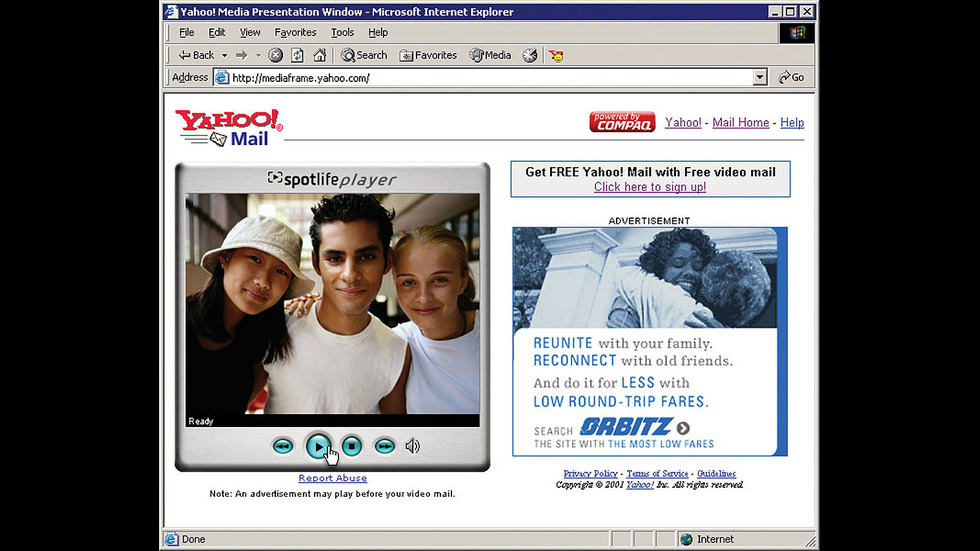Expand the Back button history dropdown
Screen dimensions: 980x551
(225, 56)
